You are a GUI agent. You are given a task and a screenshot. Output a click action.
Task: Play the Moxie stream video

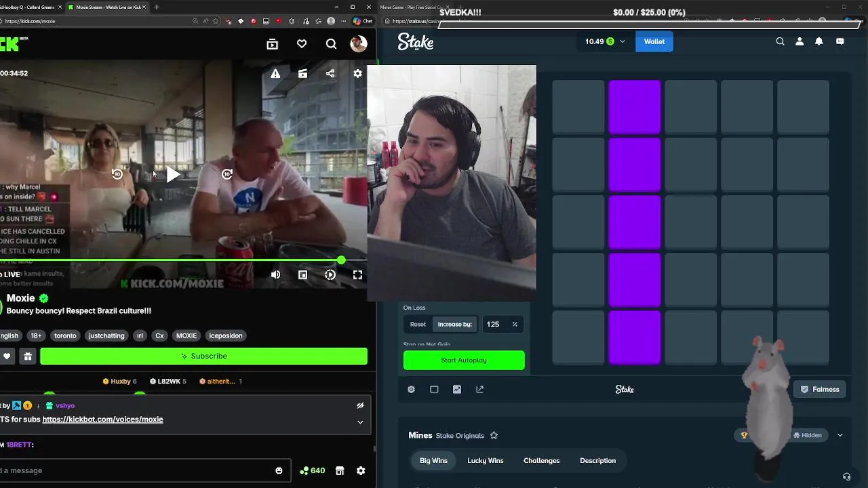173,174
